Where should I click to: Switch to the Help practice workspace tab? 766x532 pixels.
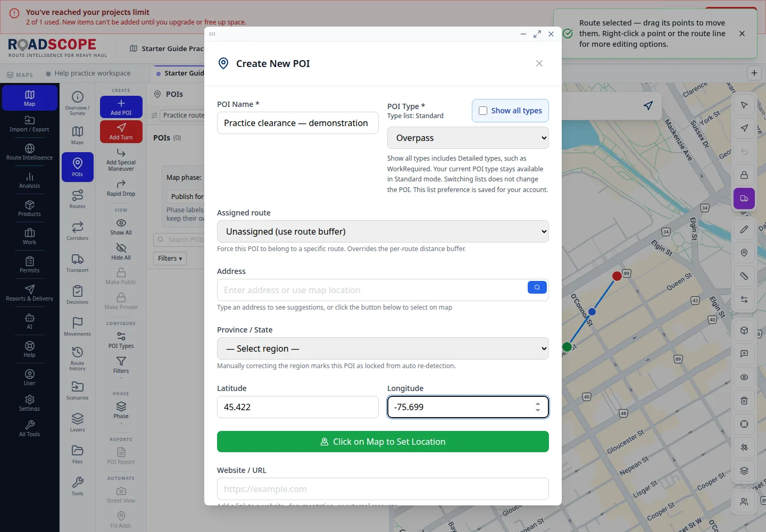pyautogui.click(x=88, y=73)
